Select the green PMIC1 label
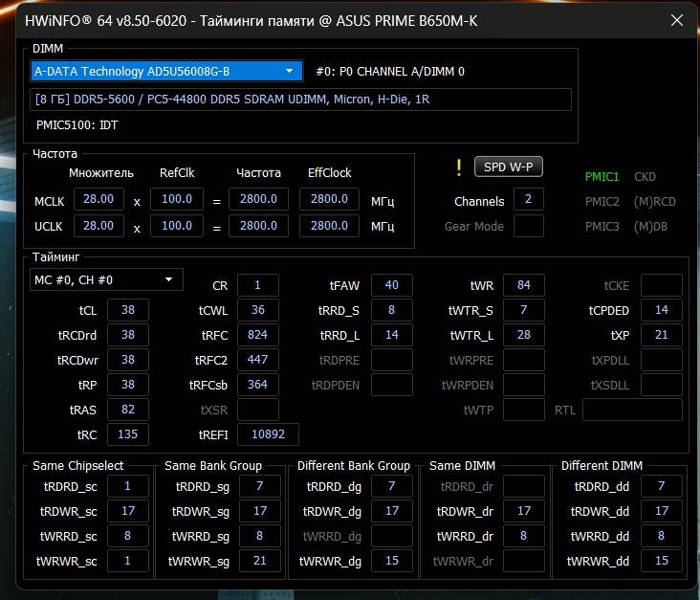700x600 pixels. click(x=602, y=177)
